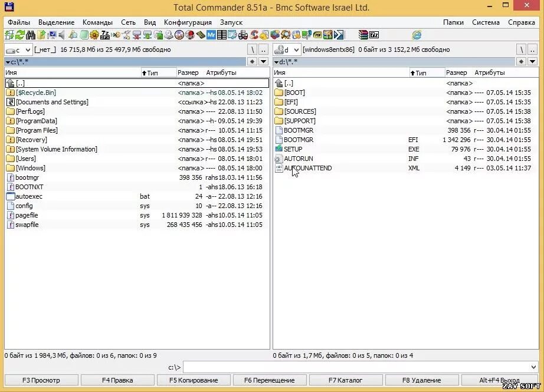This screenshot has width=544, height=392.
Task: Click the F6 Перемещение button
Action: click(270, 380)
